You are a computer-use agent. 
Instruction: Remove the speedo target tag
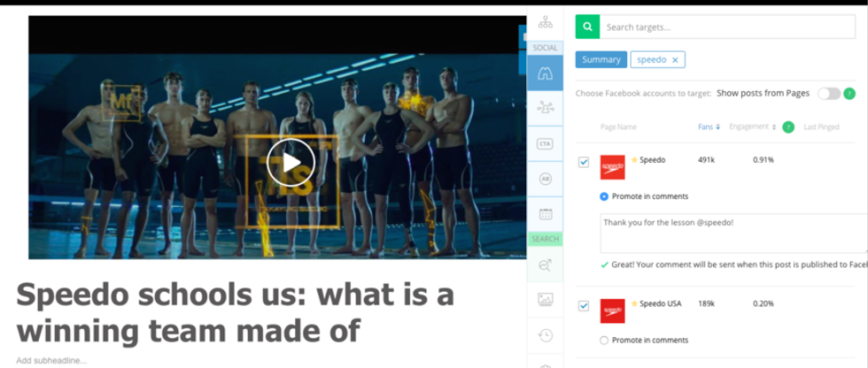pos(675,60)
